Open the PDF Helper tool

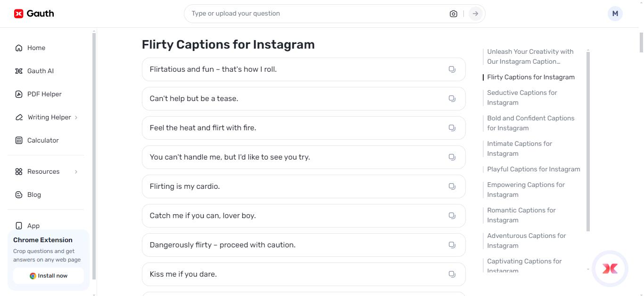[x=45, y=94]
